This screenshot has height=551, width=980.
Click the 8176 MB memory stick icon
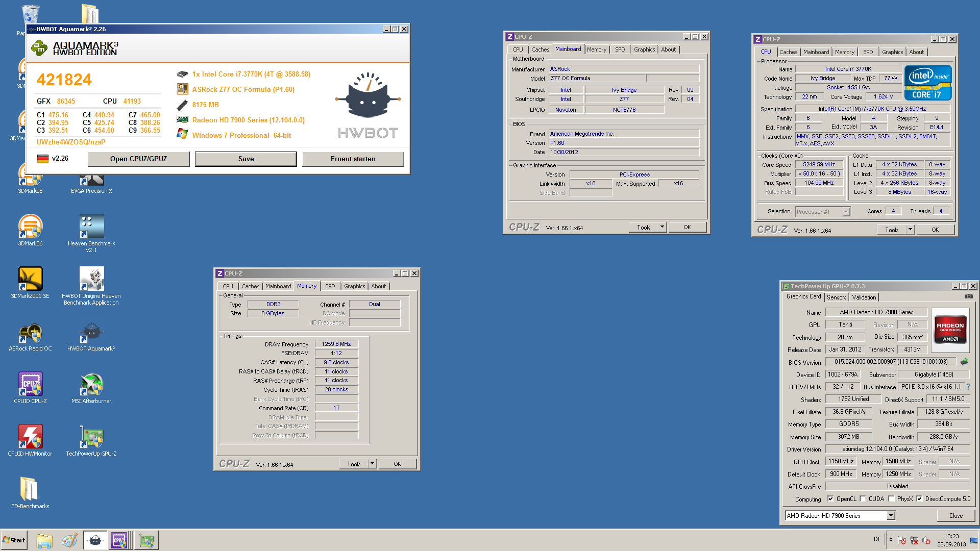pyautogui.click(x=182, y=105)
